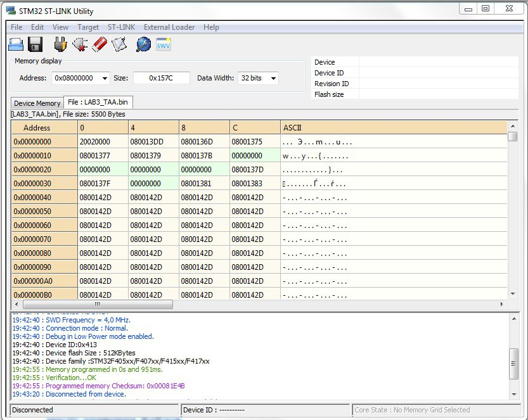Switch to the Device Memory tab
Screen dimensions: 528x420
[x=37, y=103]
